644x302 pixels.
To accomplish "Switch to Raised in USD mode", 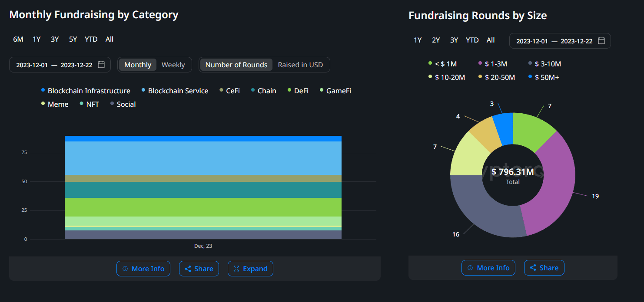I will click(300, 64).
